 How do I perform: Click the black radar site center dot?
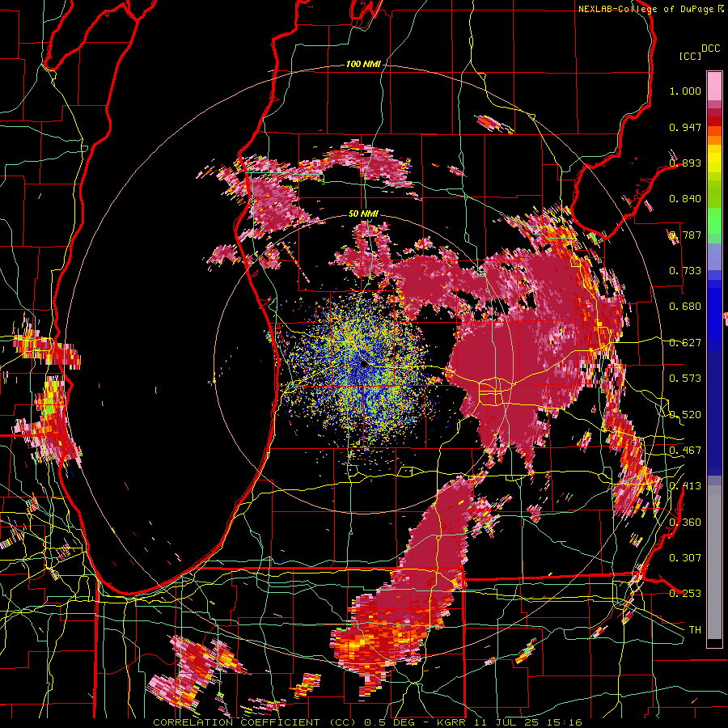363,365
